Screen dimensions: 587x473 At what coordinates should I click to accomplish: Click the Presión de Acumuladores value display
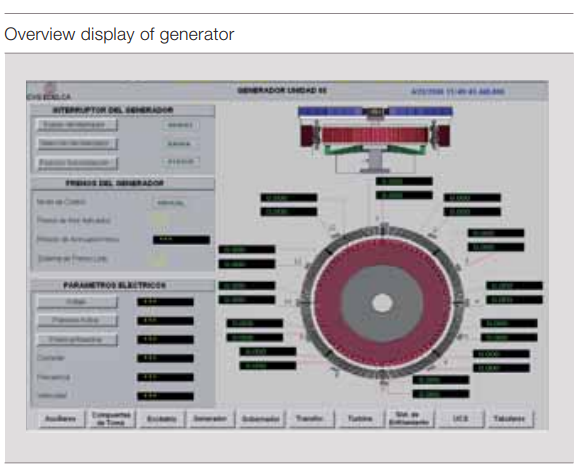181,240
